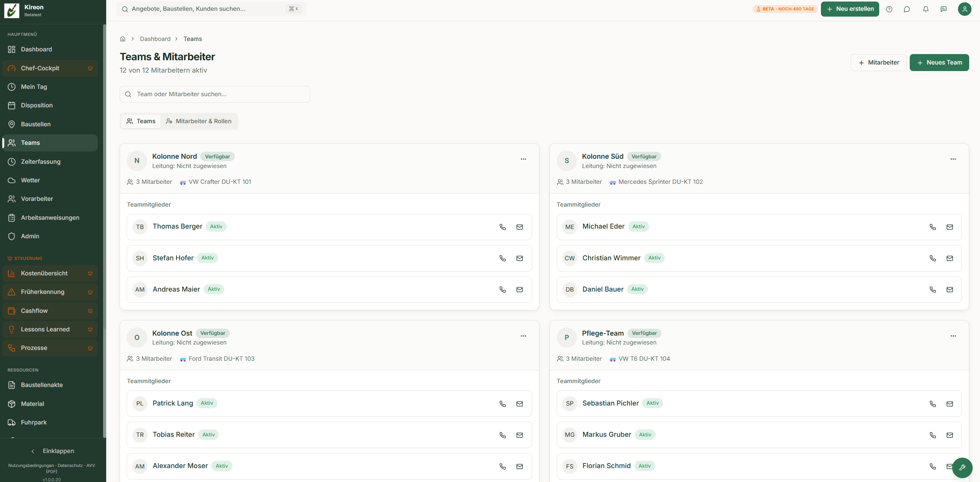Email Christian Wimmer via mail icon
Image resolution: width=980 pixels, height=482 pixels.
[x=949, y=258]
